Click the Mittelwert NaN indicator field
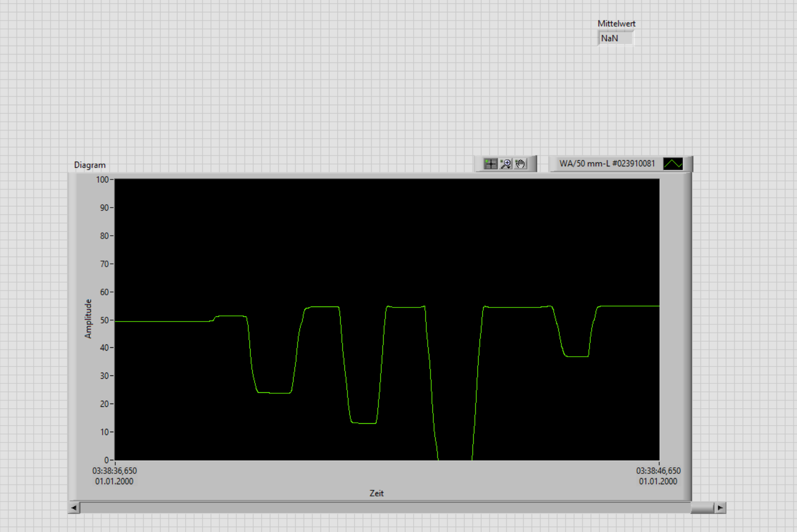The width and height of the screenshot is (797, 532). click(x=615, y=38)
